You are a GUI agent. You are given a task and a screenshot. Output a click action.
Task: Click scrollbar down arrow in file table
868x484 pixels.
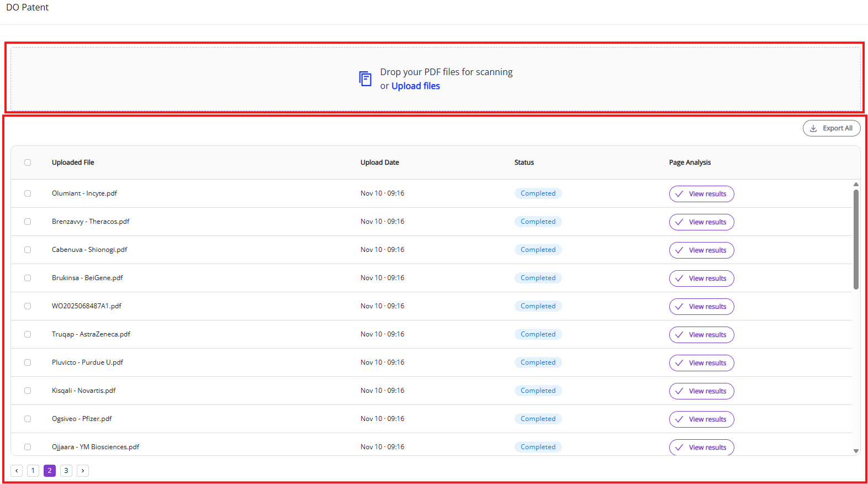[856, 451]
